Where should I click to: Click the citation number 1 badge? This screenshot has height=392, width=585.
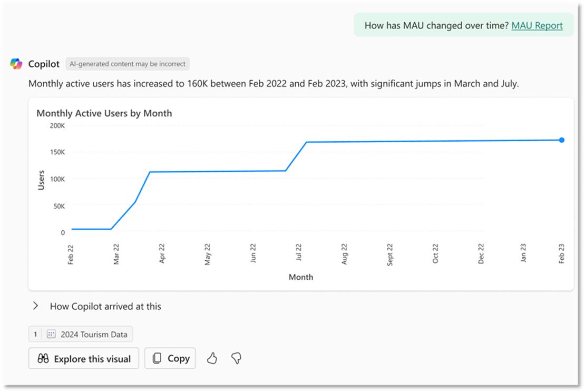click(x=35, y=334)
